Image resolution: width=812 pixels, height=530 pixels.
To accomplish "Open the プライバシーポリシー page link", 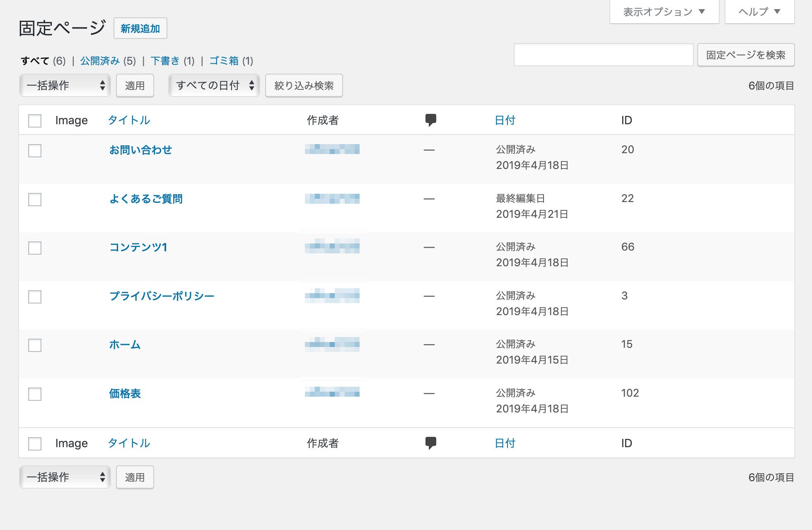I will (x=162, y=296).
